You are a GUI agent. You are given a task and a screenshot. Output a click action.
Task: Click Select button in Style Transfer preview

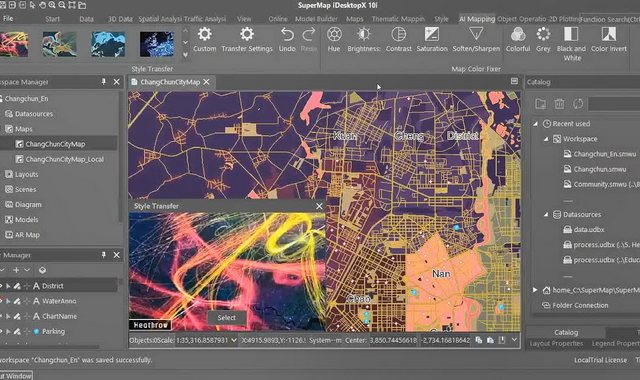(x=227, y=318)
